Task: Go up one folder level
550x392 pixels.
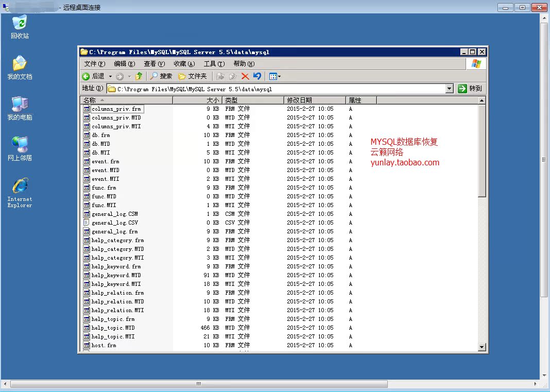Action: tap(139, 76)
